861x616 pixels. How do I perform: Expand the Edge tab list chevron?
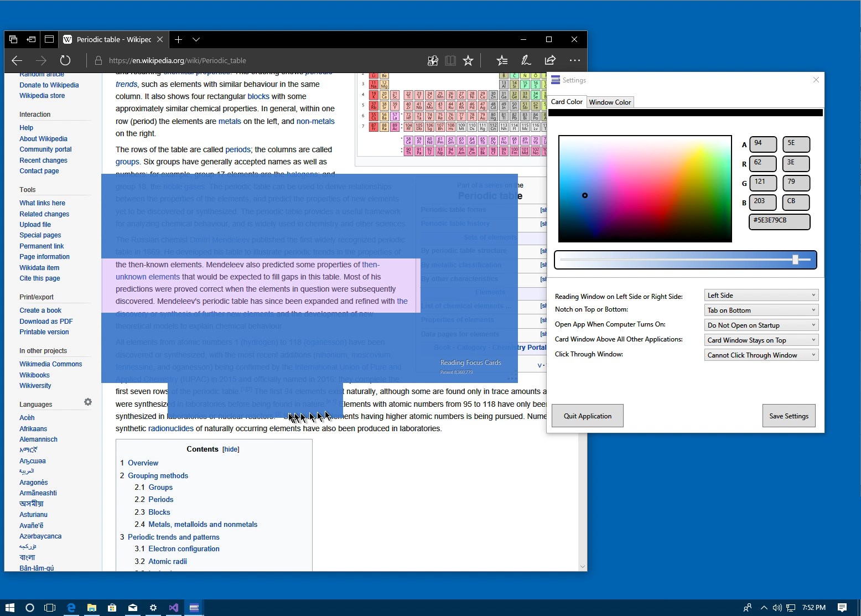[196, 39]
